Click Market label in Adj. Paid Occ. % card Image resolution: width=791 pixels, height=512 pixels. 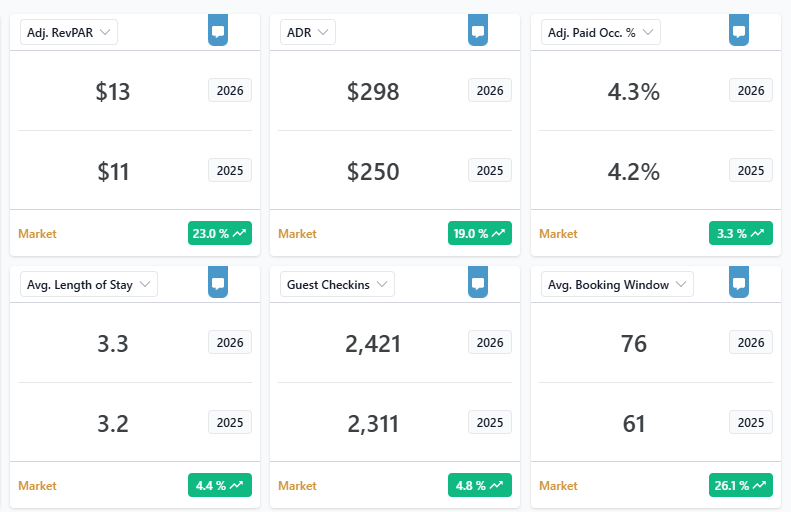coord(558,234)
